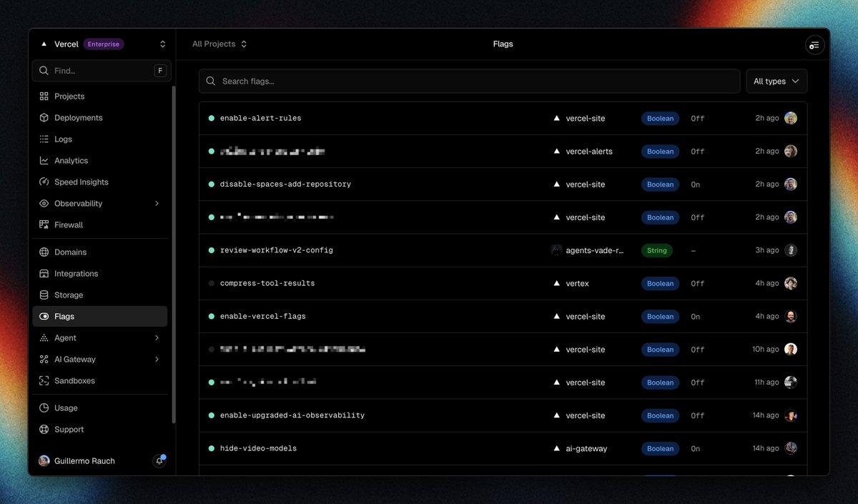Open the notifications bell
The height and width of the screenshot is (504, 858).
point(159,461)
